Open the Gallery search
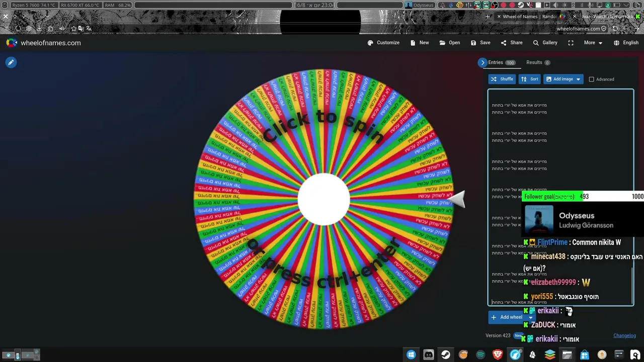 coord(545,43)
